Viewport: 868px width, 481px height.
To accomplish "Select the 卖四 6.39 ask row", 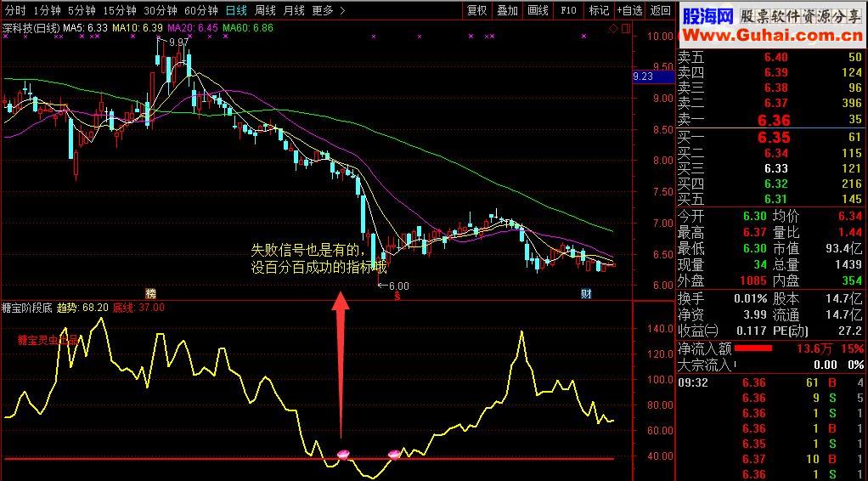I will point(771,72).
